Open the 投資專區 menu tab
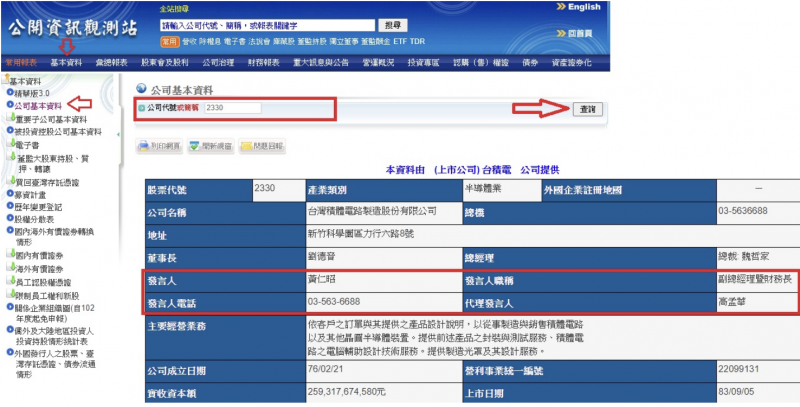The height and width of the screenshot is (407, 800). click(423, 63)
